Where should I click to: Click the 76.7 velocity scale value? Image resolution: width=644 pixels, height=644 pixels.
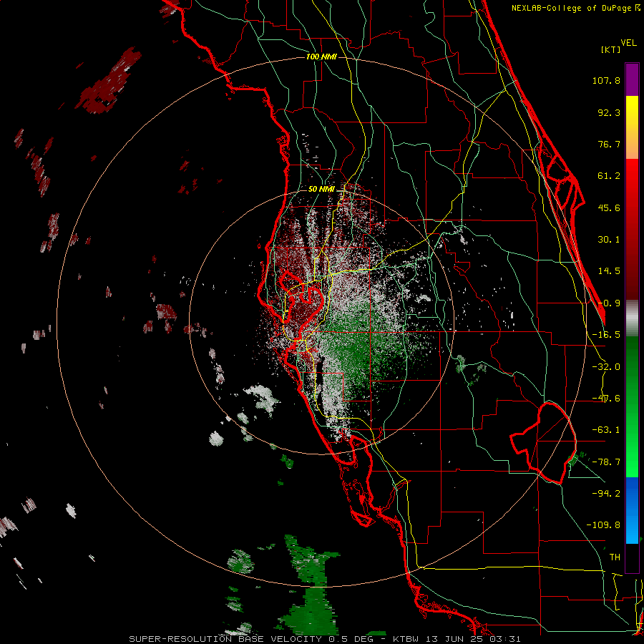pyautogui.click(x=609, y=144)
